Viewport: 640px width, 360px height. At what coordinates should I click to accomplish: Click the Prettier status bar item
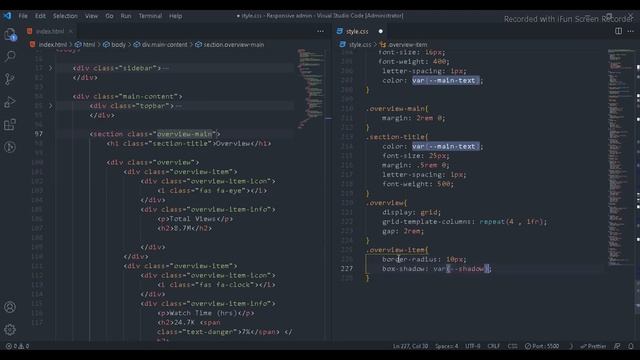[x=593, y=346]
